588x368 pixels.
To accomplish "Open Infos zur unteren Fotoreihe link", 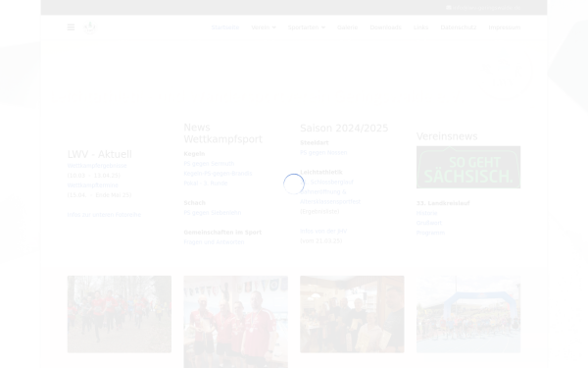I will (x=104, y=215).
